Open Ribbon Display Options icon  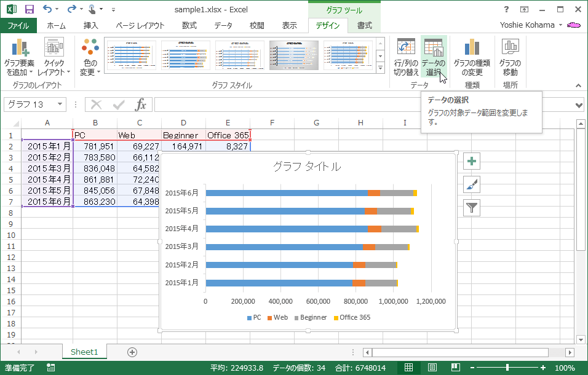click(524, 9)
